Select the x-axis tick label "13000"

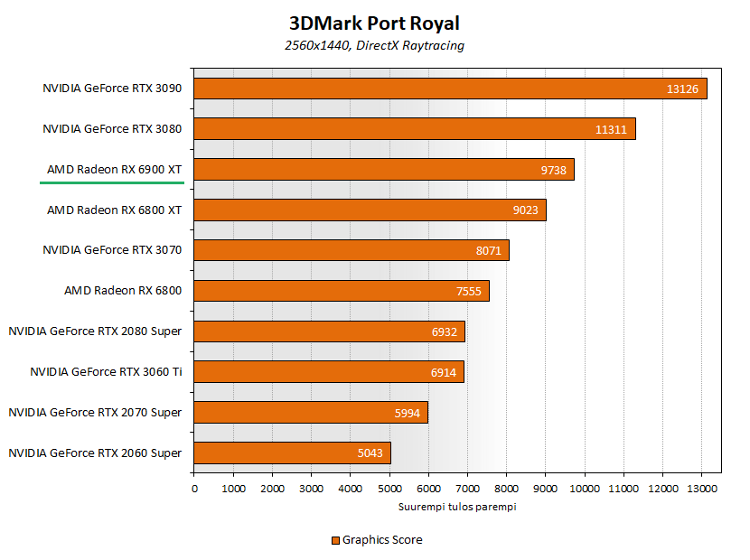[702, 489]
